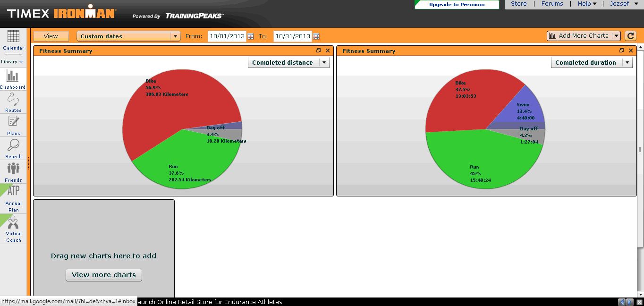Viewport: 644px width, 306px height.
Task: Open Add More Charts dropdown
Action: click(584, 36)
